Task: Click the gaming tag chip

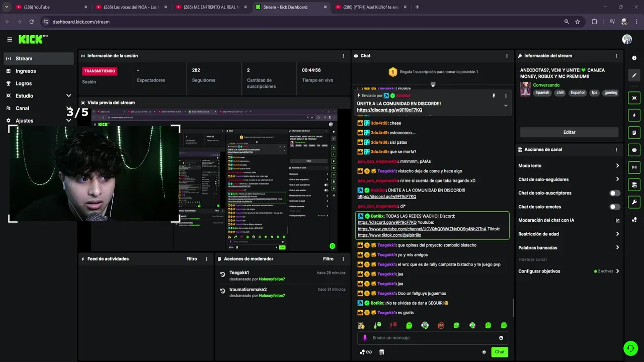Action: [x=611, y=93]
